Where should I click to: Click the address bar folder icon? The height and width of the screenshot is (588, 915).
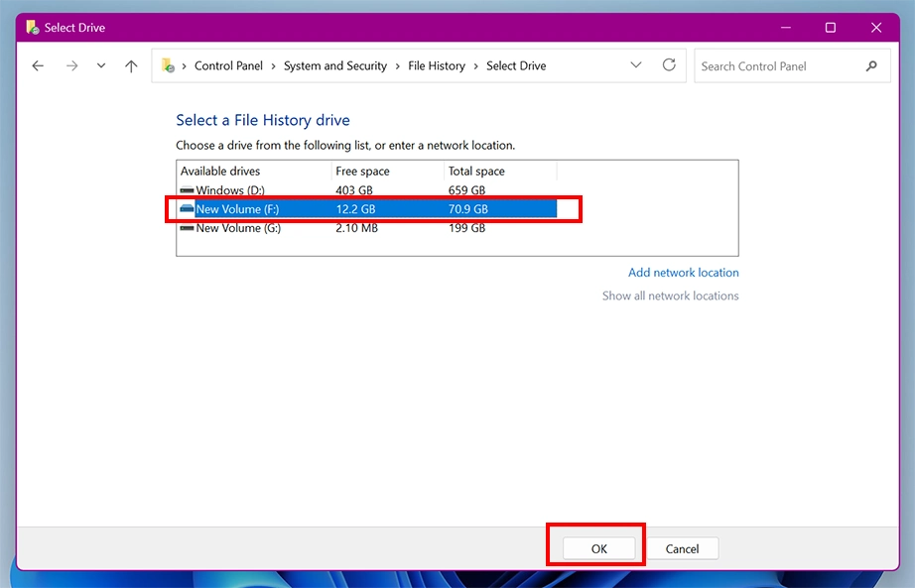[168, 65]
